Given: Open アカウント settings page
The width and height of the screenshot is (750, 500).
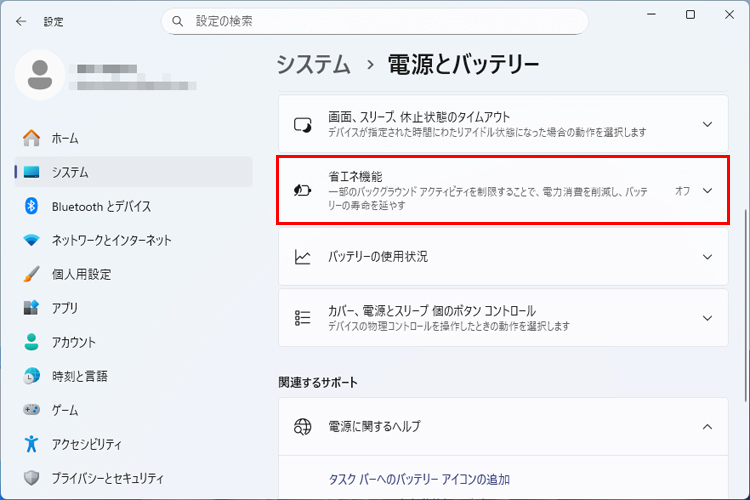Looking at the screenshot, I should click(x=74, y=342).
